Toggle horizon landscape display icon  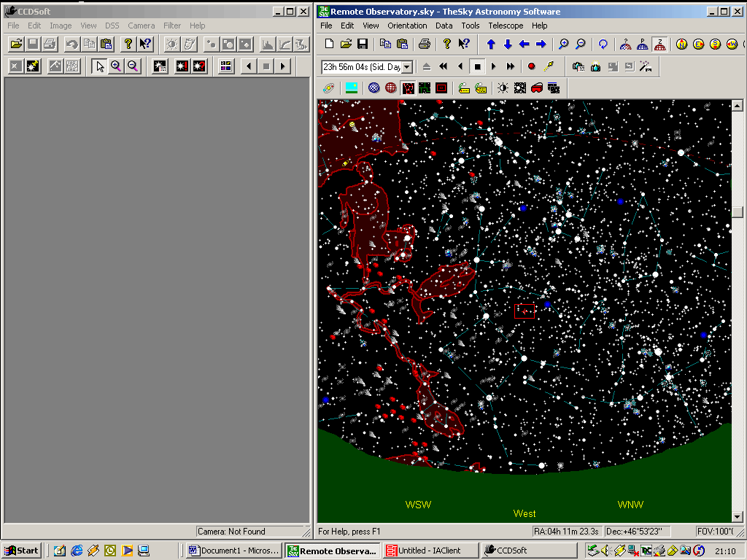click(352, 88)
